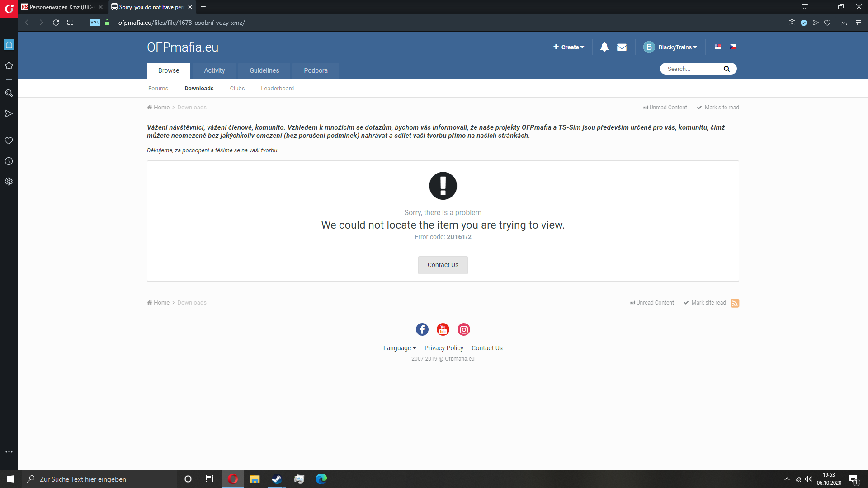Click the Instagram social icon

coord(463,329)
